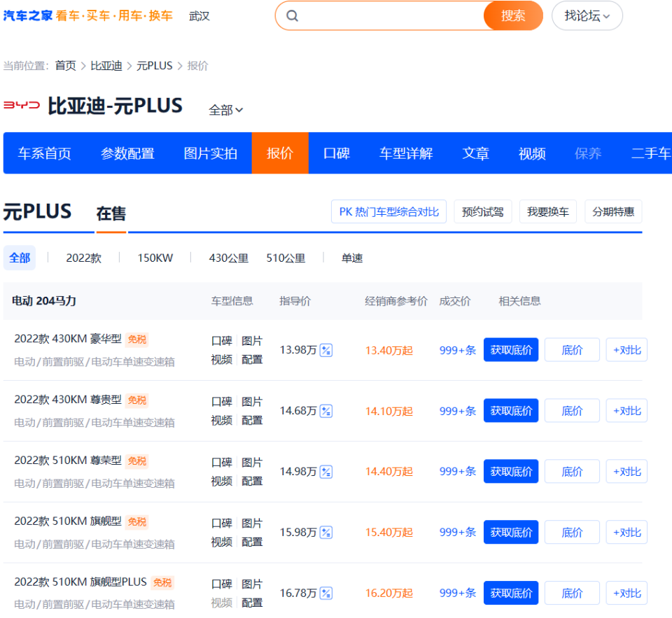Open the 比亚迪 breadcrumb link

point(106,65)
